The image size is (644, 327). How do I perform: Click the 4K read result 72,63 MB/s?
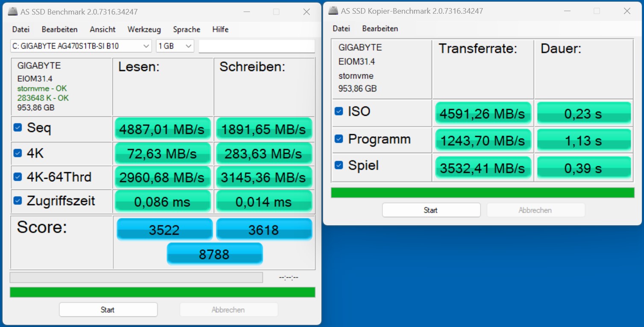163,153
